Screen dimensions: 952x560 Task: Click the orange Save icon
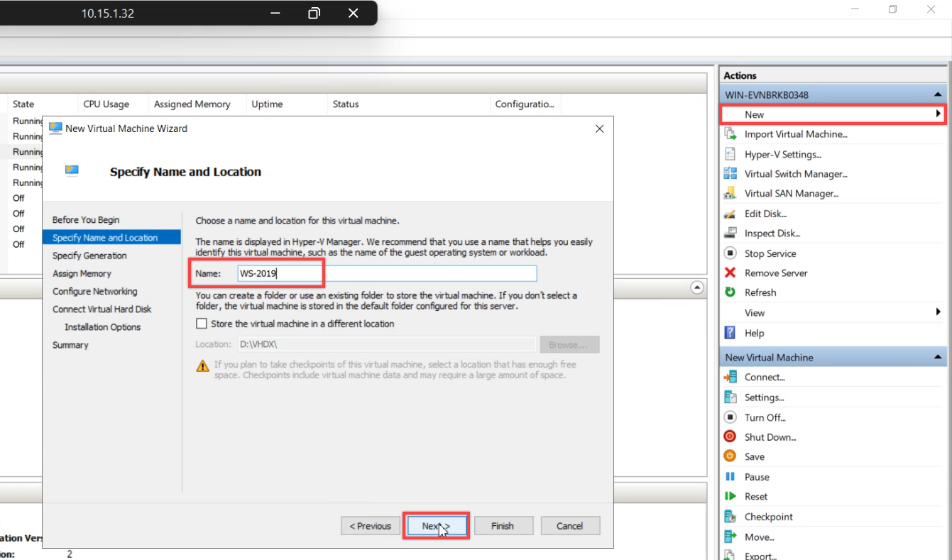[730, 456]
